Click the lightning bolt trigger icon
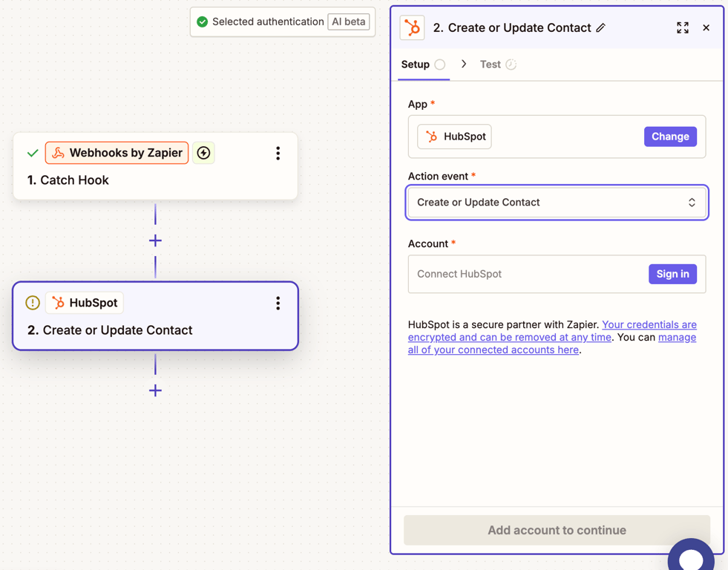728x570 pixels. coord(203,153)
